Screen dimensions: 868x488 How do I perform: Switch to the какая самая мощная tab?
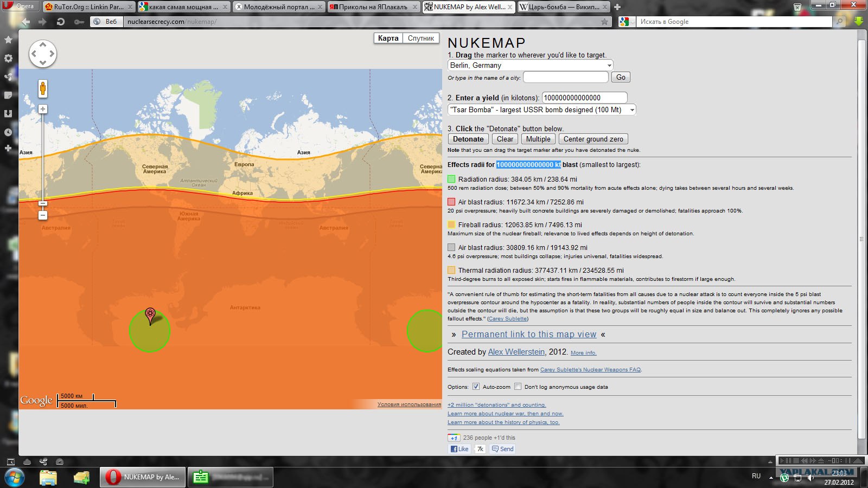point(184,7)
